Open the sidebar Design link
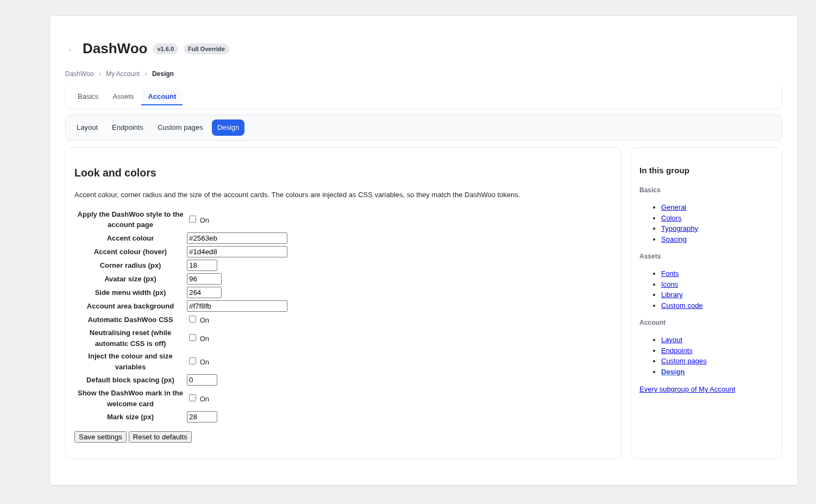This screenshot has width=816, height=504. (673, 372)
